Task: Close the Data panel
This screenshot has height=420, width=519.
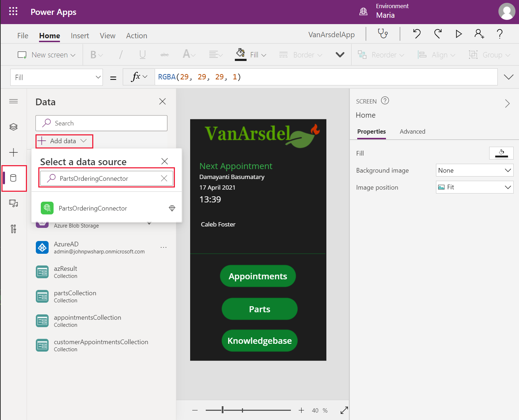Action: [x=162, y=101]
